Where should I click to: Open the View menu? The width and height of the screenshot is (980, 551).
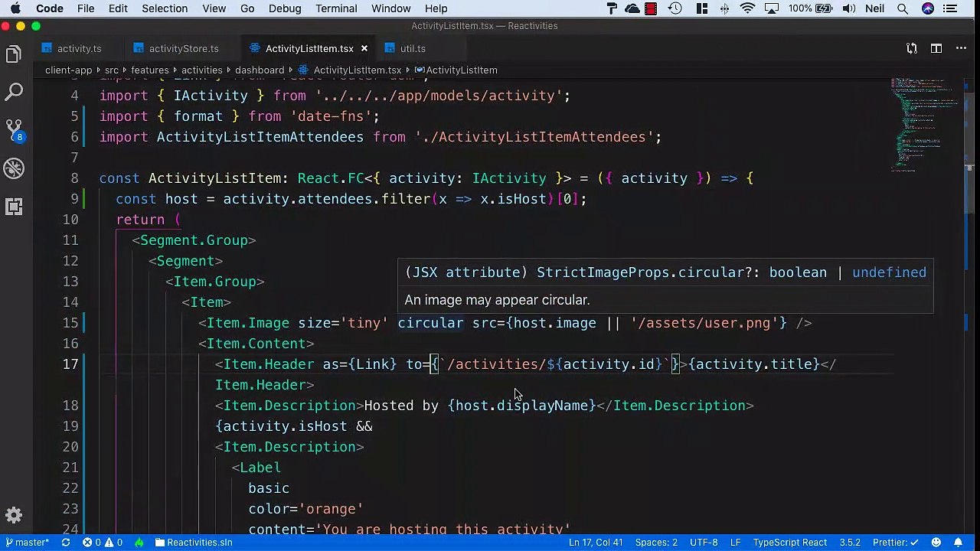[x=214, y=8]
